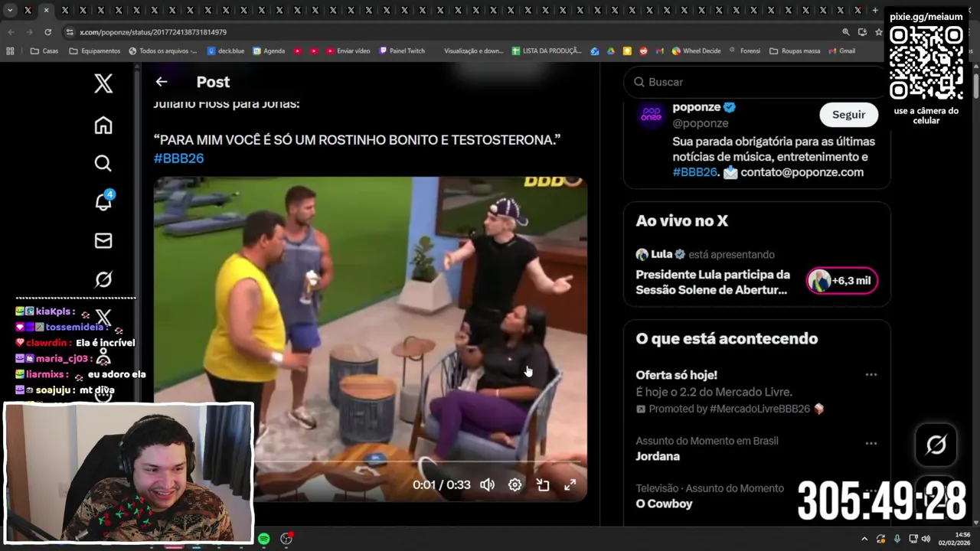Viewport: 980px width, 551px height.
Task: Click the 'Ao vivo no X' heading
Action: pyautogui.click(x=681, y=221)
